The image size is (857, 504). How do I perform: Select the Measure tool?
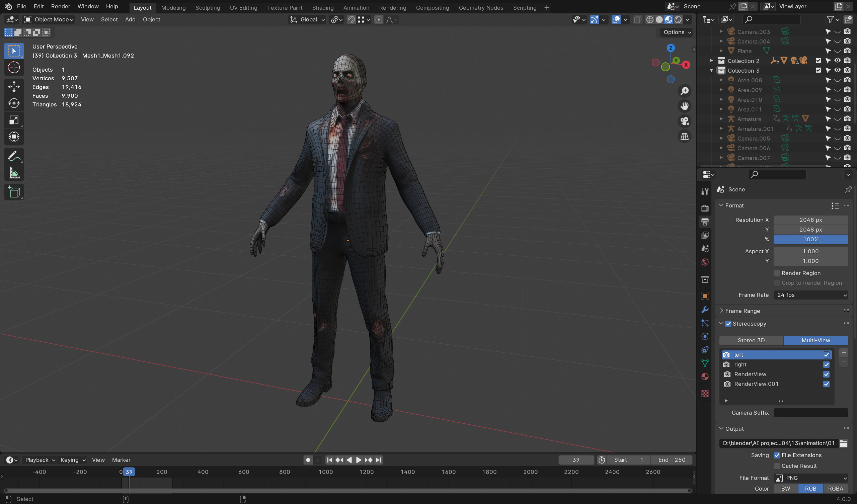14,173
